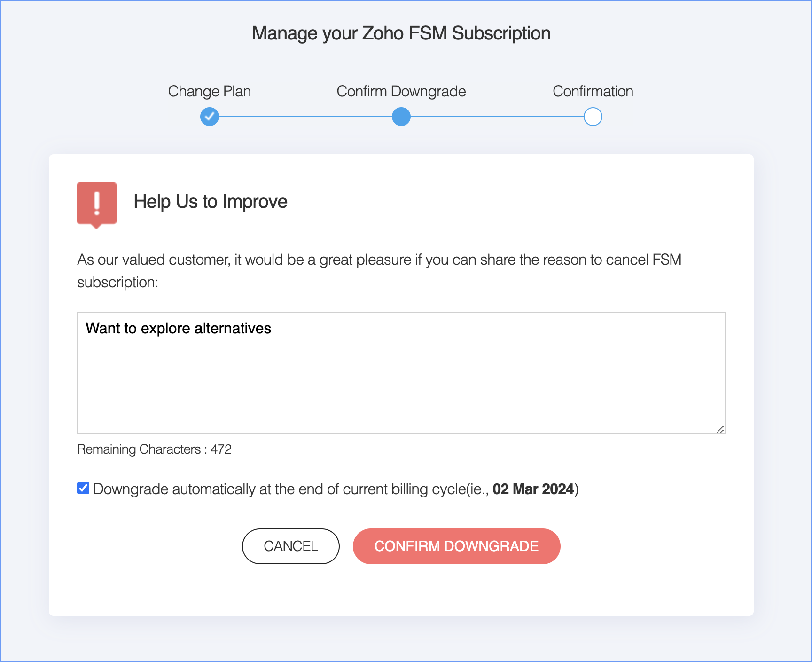Click progress line between Change Plan and Confirm Downgrade

305,117
